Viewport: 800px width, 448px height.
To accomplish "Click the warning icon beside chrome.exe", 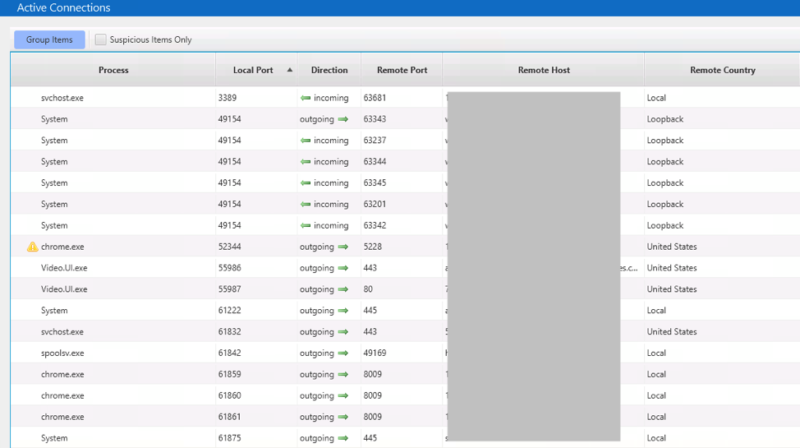I will coord(32,247).
